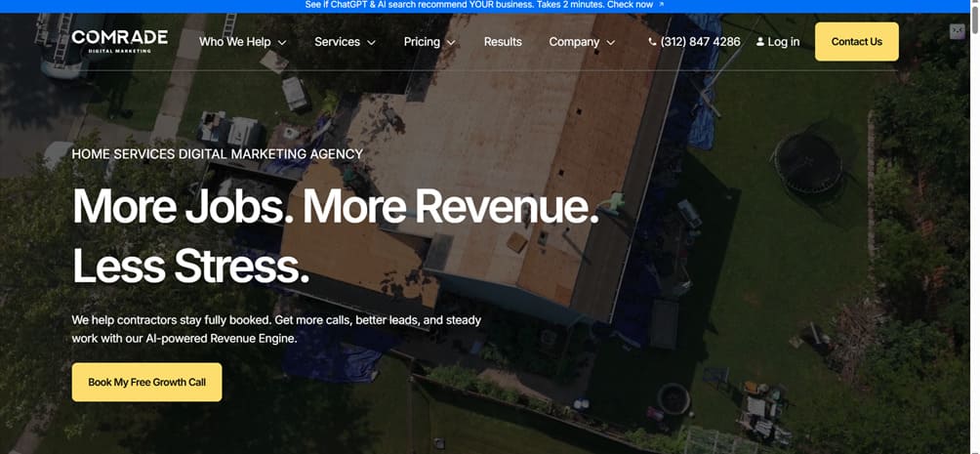
Task: Click 'Book My Free Growth Call' button
Action: (146, 382)
